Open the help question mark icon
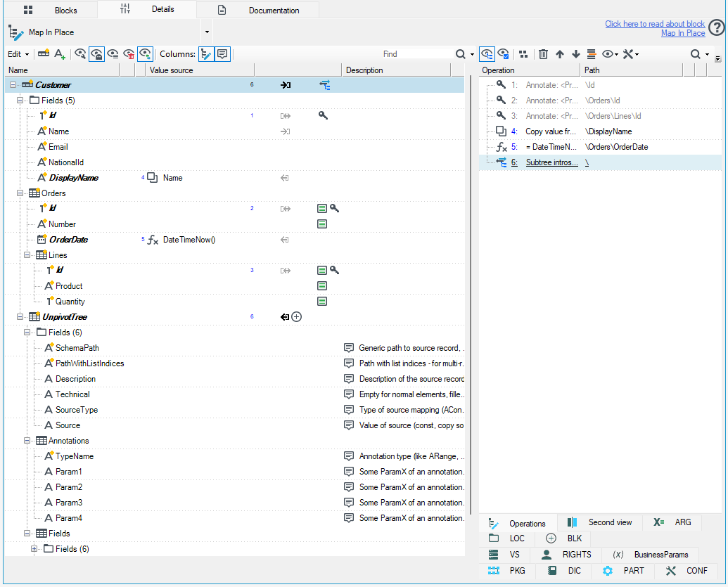728x587 pixels. (x=717, y=28)
